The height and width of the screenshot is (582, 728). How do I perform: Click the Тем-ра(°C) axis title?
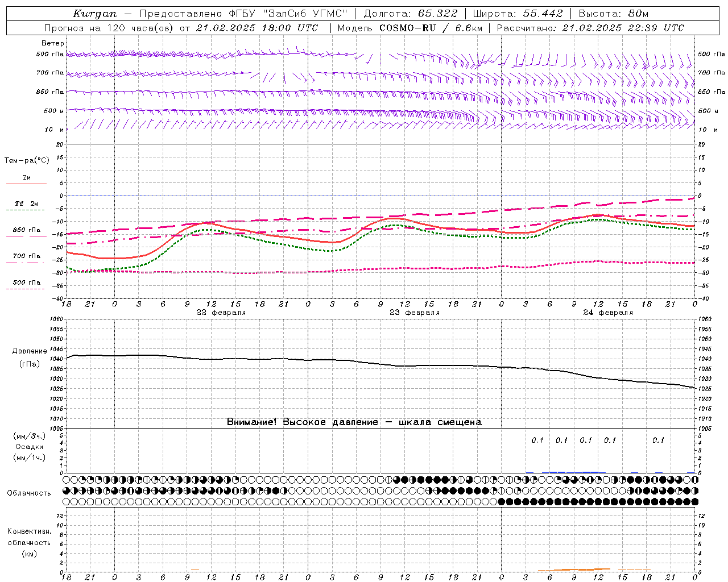click(27, 161)
